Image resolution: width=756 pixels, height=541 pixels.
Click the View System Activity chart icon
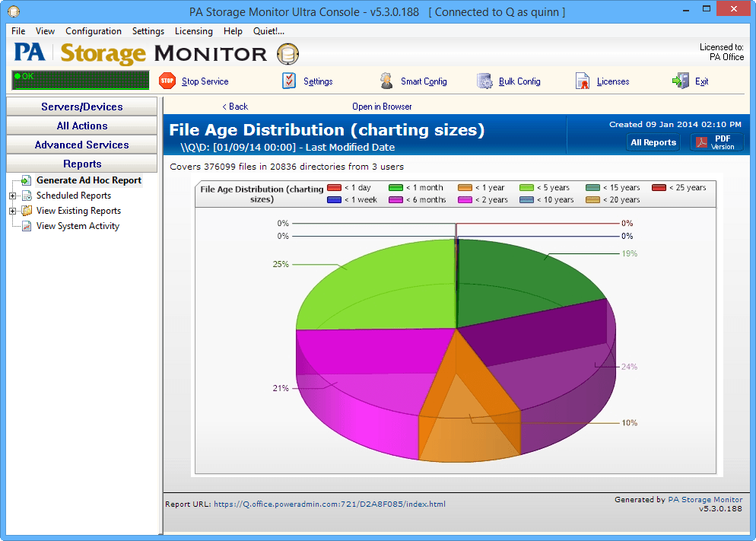coord(27,226)
